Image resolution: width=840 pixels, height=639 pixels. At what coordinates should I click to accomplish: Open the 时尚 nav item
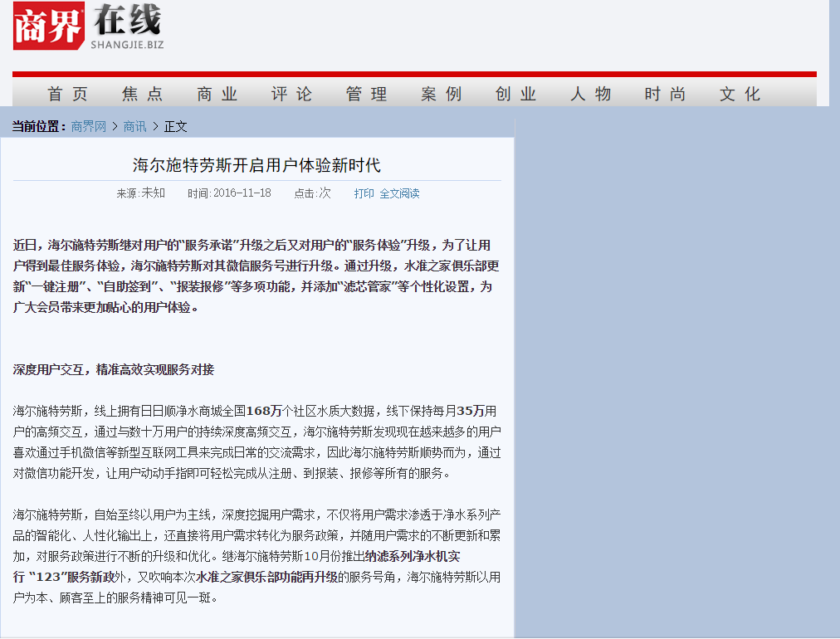pyautogui.click(x=665, y=95)
